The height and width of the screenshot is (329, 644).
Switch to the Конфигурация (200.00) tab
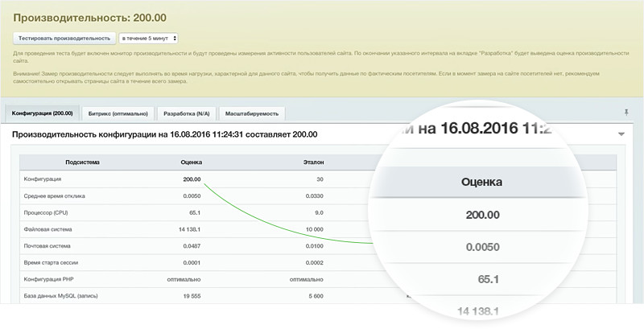[x=42, y=113]
